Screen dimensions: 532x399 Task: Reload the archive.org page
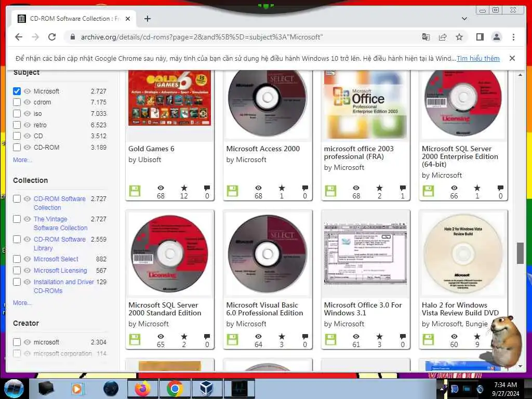52,37
